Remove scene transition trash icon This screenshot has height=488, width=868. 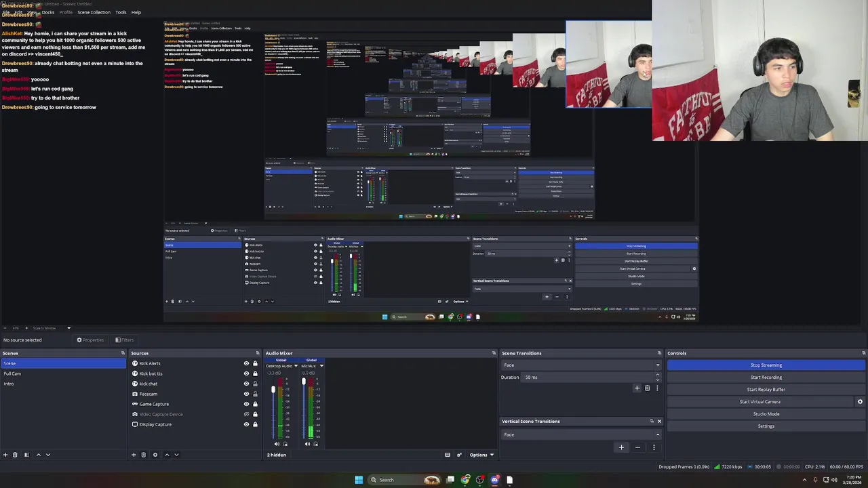coord(647,388)
